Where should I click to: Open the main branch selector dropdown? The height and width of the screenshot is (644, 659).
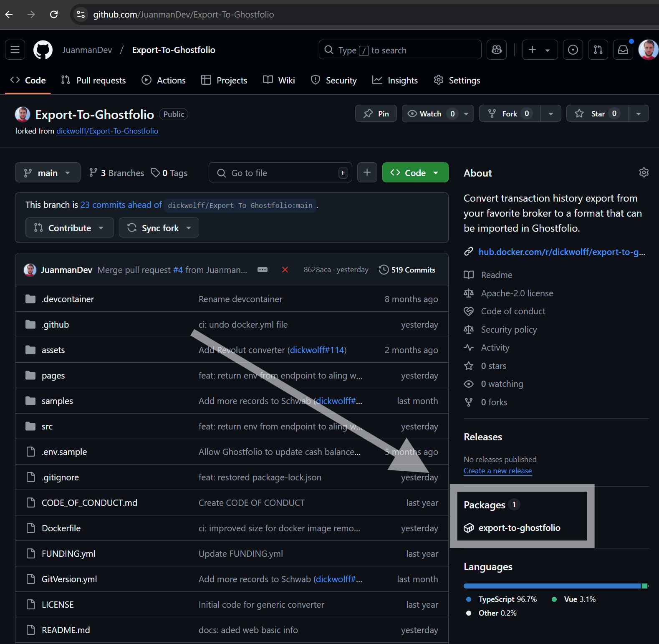coord(48,172)
